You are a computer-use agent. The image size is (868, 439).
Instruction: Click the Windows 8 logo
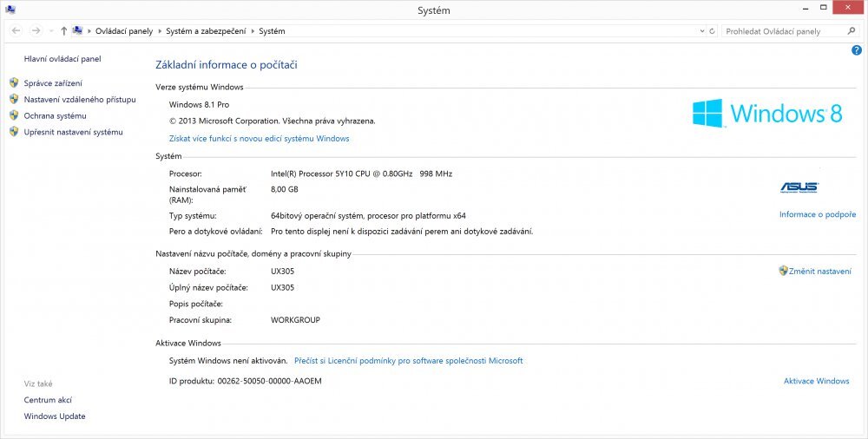coord(767,114)
